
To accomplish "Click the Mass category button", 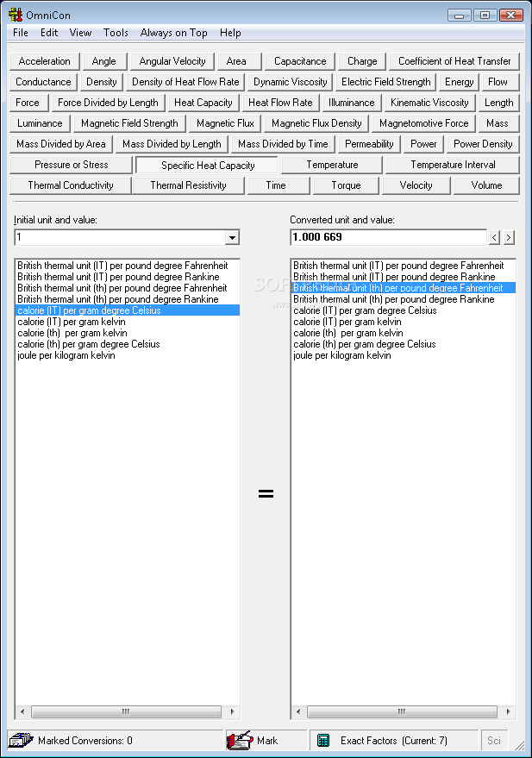I will 498,124.
